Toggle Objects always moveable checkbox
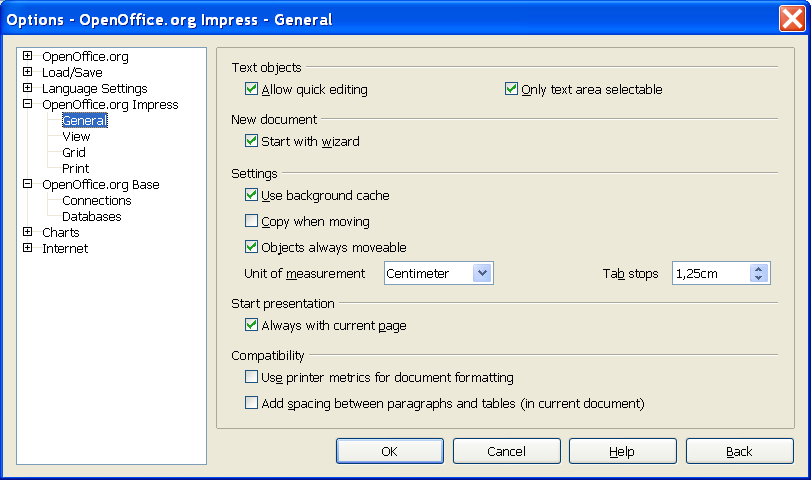The width and height of the screenshot is (811, 480). 251,247
